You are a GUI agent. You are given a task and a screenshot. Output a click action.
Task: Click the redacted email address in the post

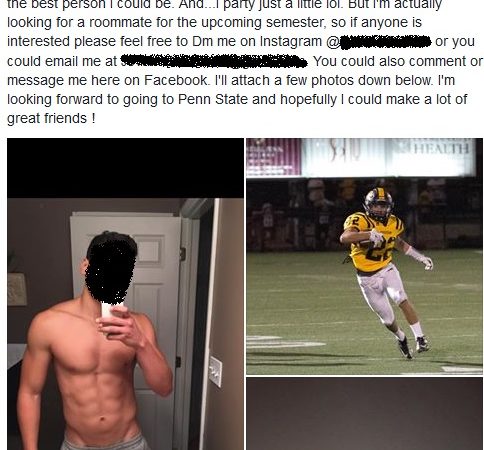(x=214, y=61)
